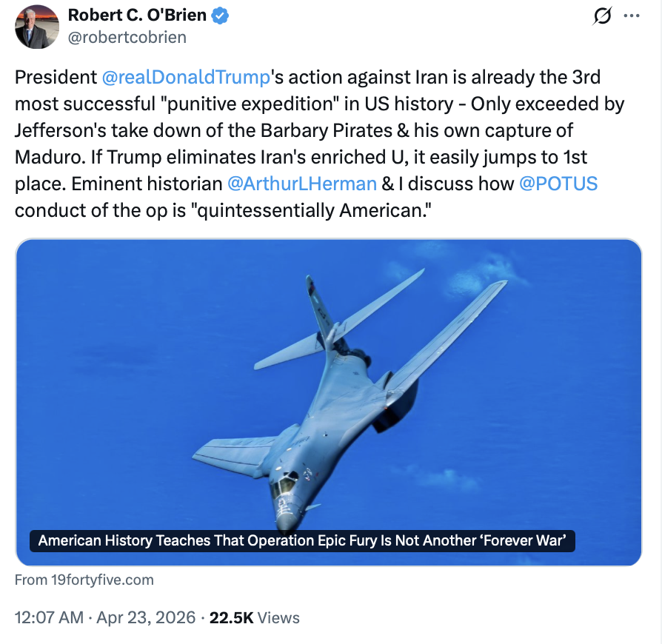Screen dimensions: 662x644
Task: View the 22.5K Views analytics
Action: pyautogui.click(x=255, y=617)
